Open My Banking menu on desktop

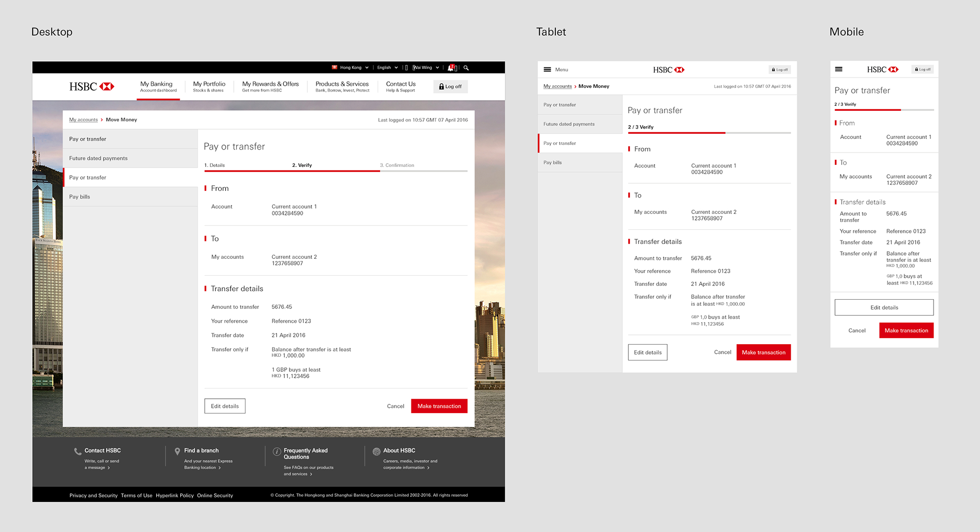pyautogui.click(x=158, y=87)
